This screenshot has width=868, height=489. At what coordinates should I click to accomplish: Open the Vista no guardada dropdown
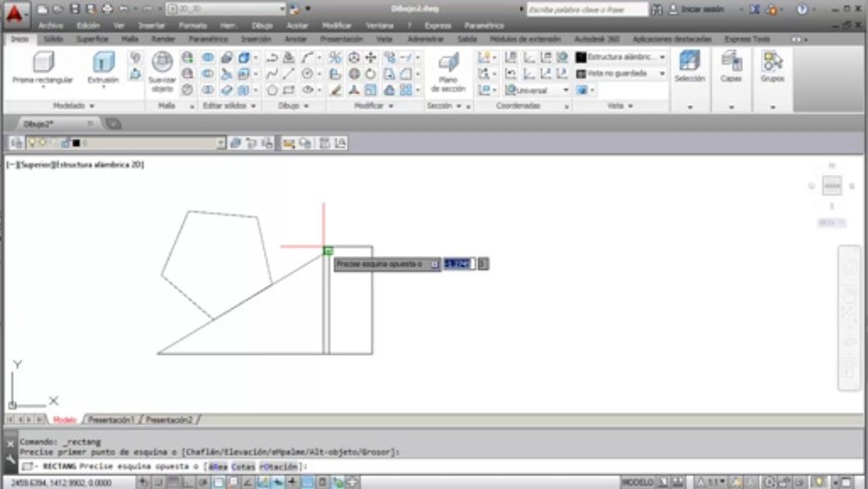[662, 73]
